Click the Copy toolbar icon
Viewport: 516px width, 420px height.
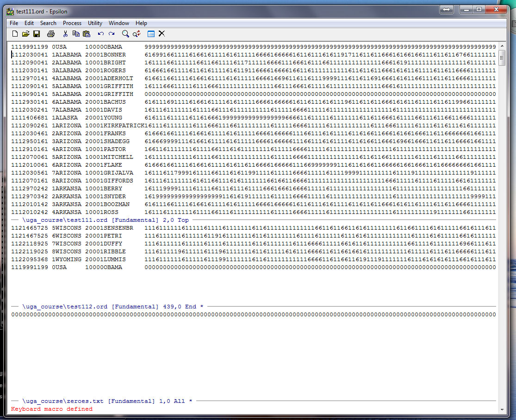click(x=76, y=34)
